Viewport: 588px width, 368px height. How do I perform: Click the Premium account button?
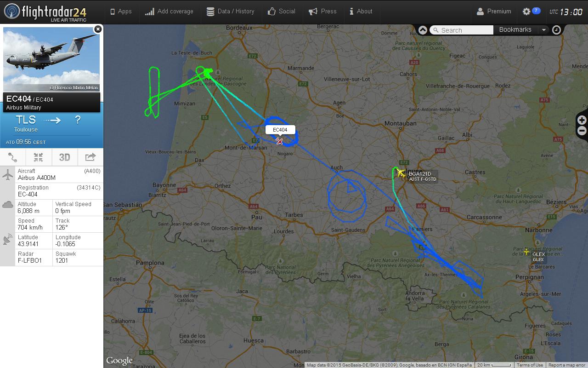tap(494, 11)
